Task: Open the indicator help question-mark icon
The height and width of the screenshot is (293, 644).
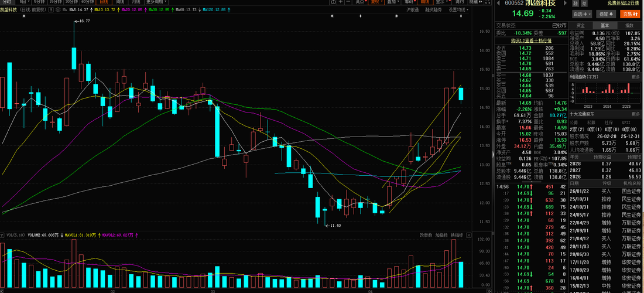Action: tap(50, 9)
